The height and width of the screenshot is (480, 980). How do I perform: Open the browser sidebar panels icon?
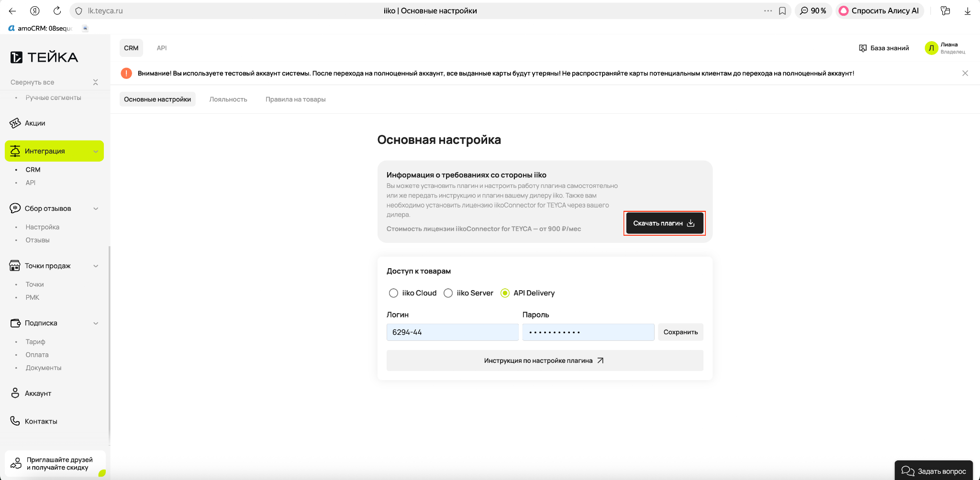pos(945,11)
